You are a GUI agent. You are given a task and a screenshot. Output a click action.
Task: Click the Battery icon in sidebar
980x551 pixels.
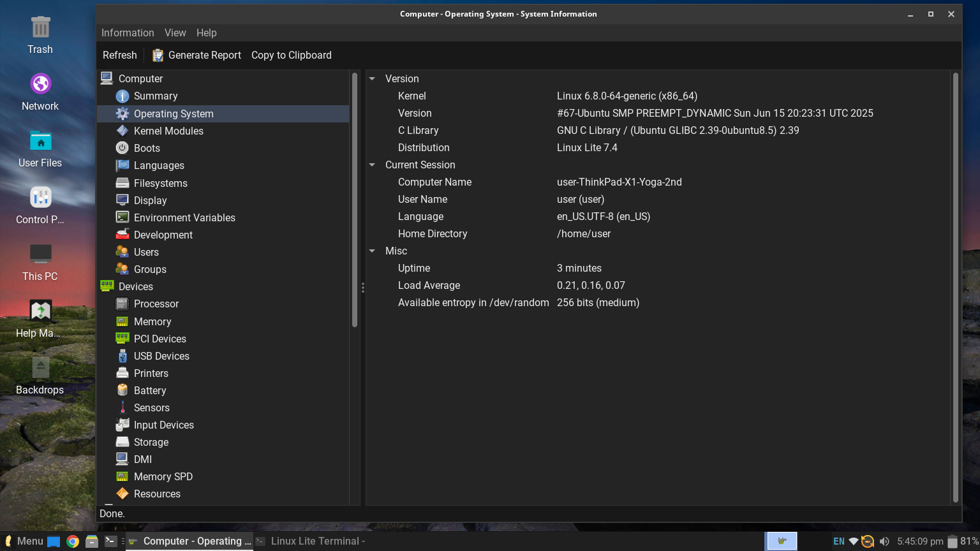[122, 390]
